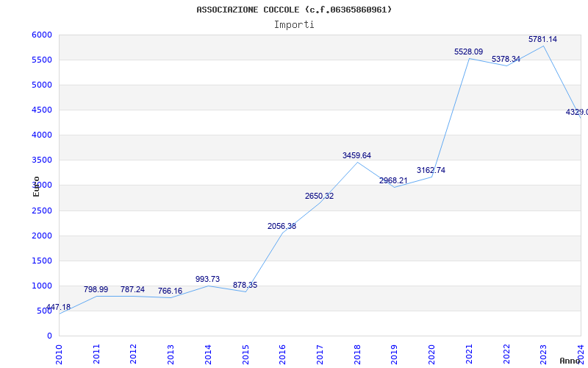This screenshot has width=588, height=368.
Task: Select the data label 993.73
Action: click(x=207, y=280)
